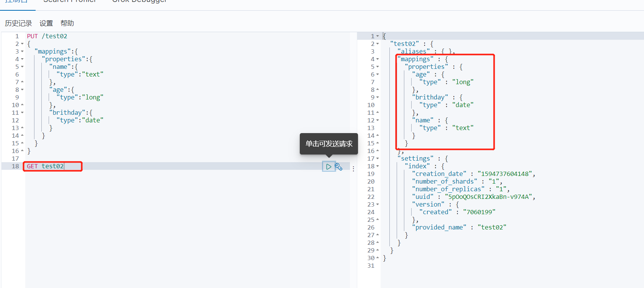Collapse "mappings" fold arrow on request line 3

click(22, 52)
